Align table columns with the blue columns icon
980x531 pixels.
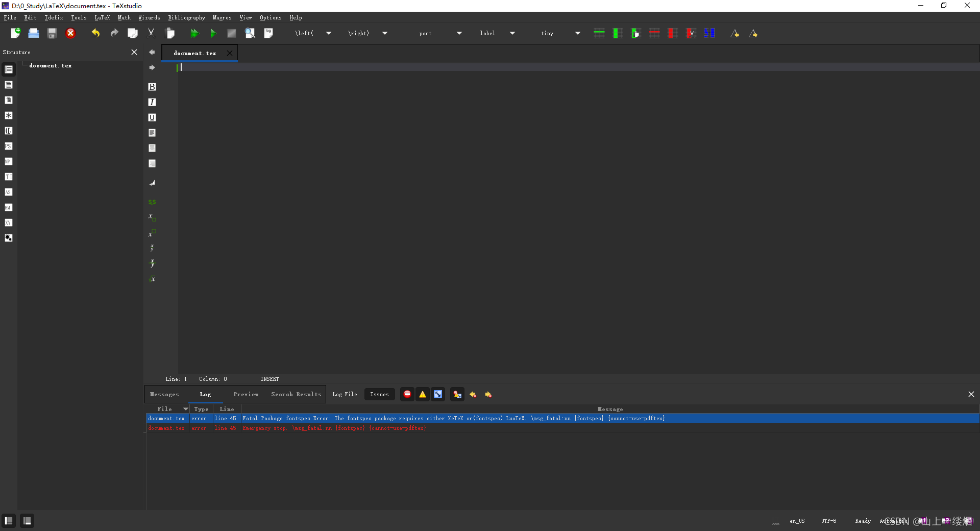coord(709,33)
